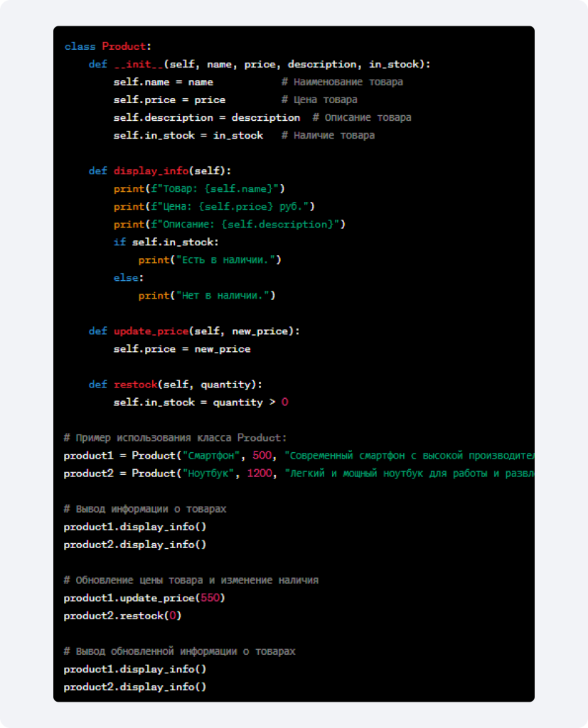The image size is (588, 728).
Task: Click the 'self.name = name' line
Action: coord(163,82)
